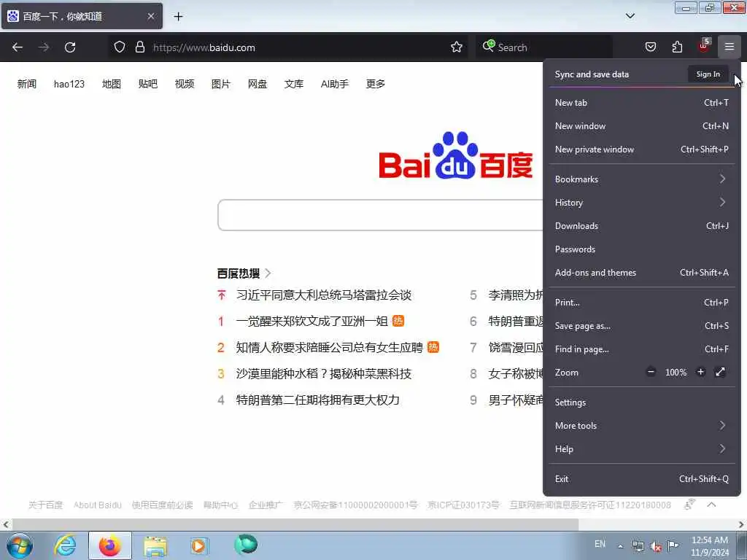
Task: Open hot search item 一觉醒来郑钦文成了亚洲一姐
Action: pyautogui.click(x=312, y=322)
